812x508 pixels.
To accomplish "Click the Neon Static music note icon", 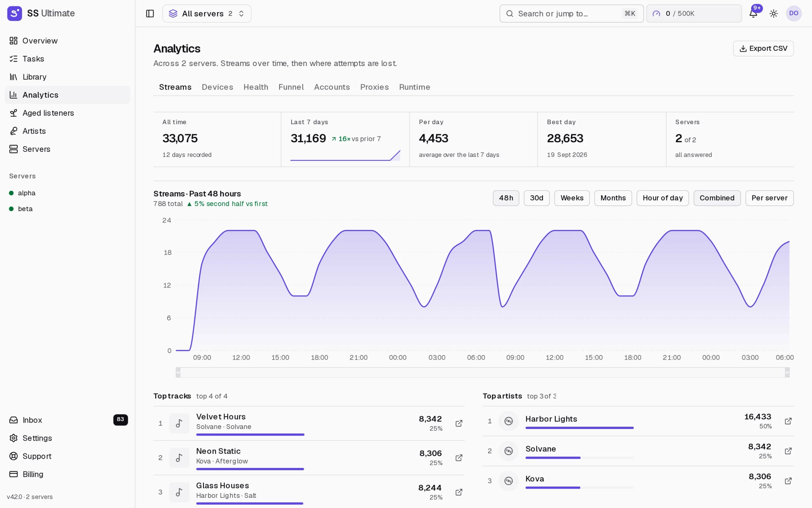I will (179, 458).
